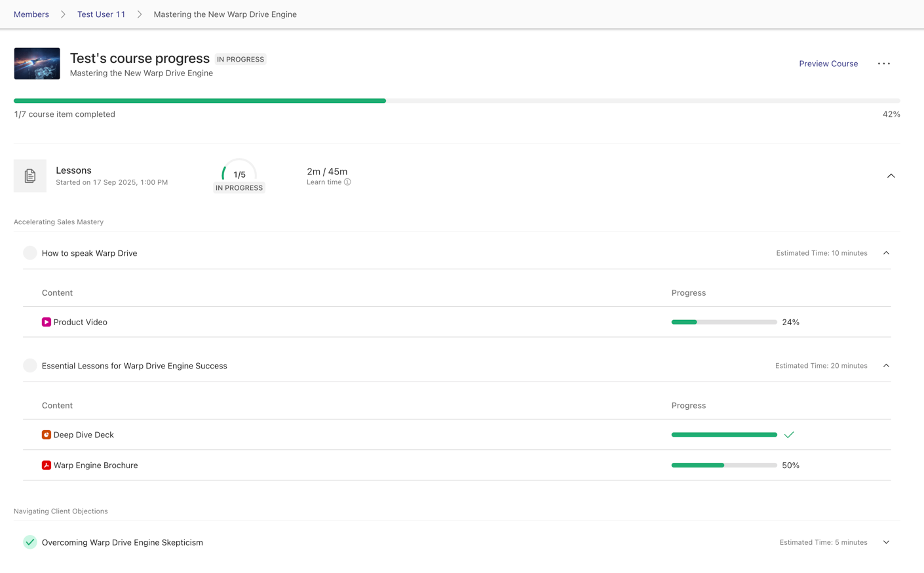Open Test User 11 breadcrumb
Viewport: 924px width, 573px height.
click(x=101, y=14)
